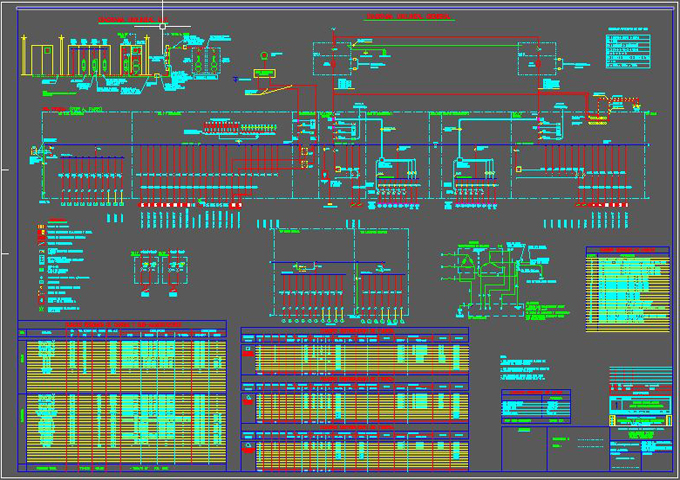Click the red diagram title at top center

pyautogui.click(x=408, y=18)
